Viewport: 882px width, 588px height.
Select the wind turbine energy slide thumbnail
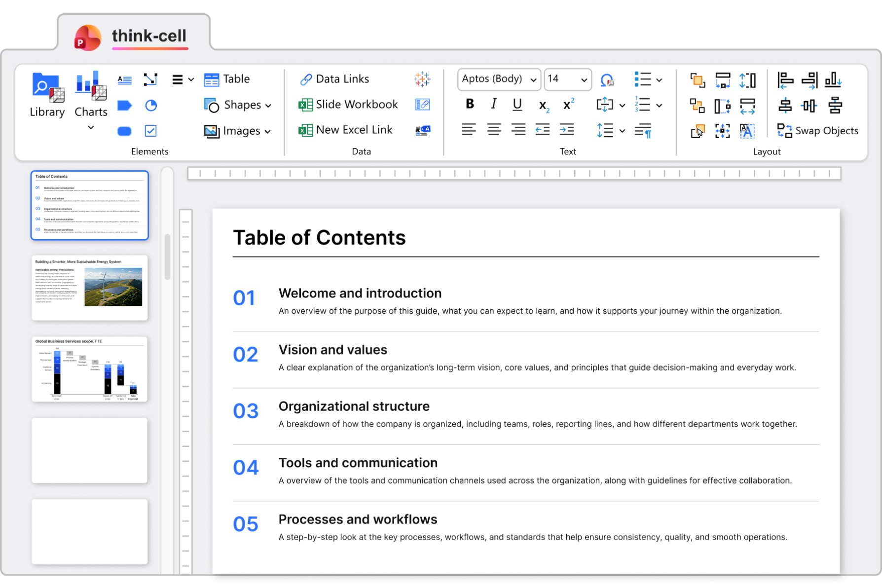click(x=90, y=288)
